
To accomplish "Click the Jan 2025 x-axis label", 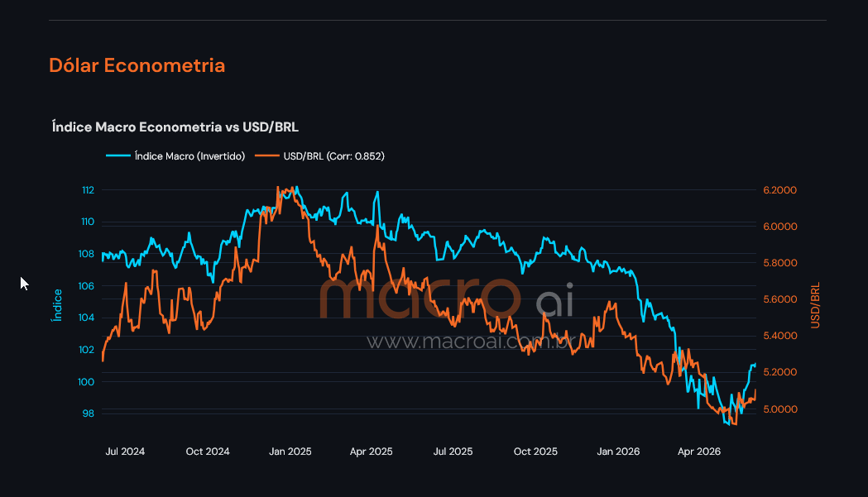I will (x=290, y=452).
